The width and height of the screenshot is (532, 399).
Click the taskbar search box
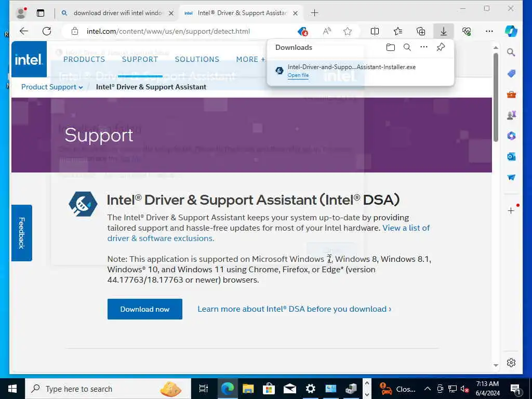pos(108,389)
